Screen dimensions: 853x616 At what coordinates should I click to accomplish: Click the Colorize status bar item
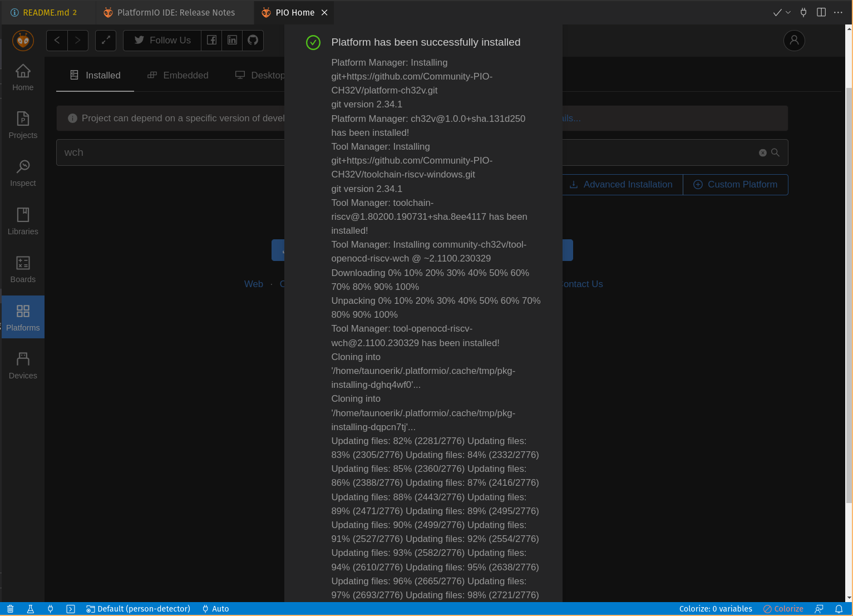783,609
